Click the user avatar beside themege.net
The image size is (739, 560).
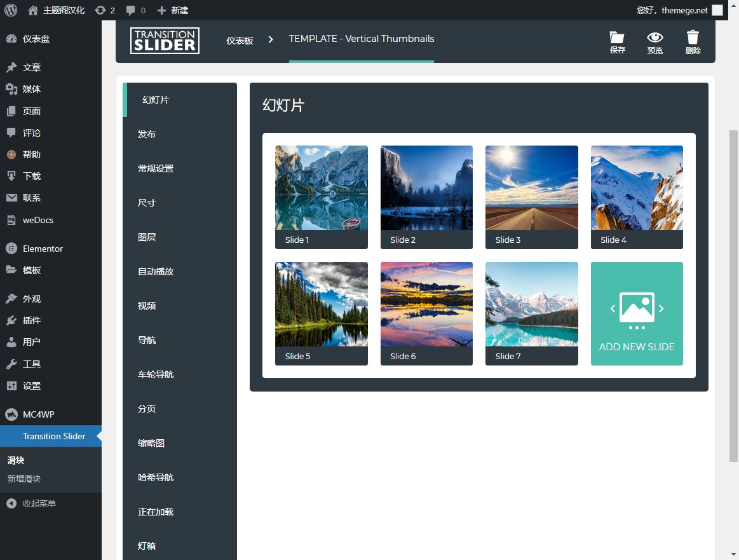[717, 10]
